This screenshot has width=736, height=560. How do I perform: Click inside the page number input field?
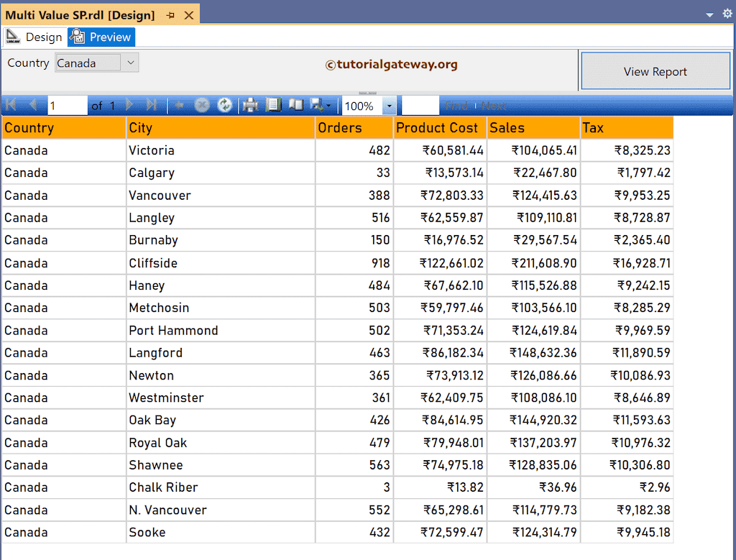tap(67, 105)
